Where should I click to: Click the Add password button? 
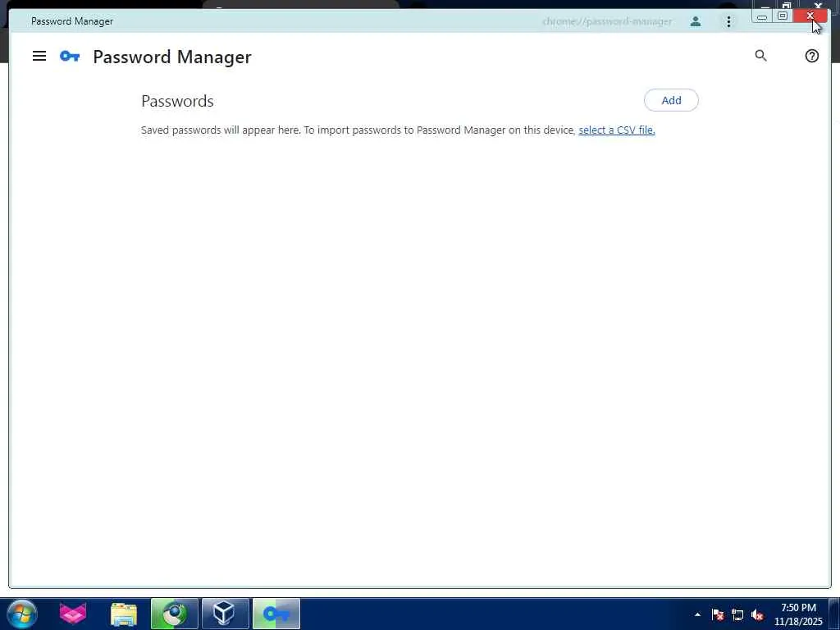point(671,100)
